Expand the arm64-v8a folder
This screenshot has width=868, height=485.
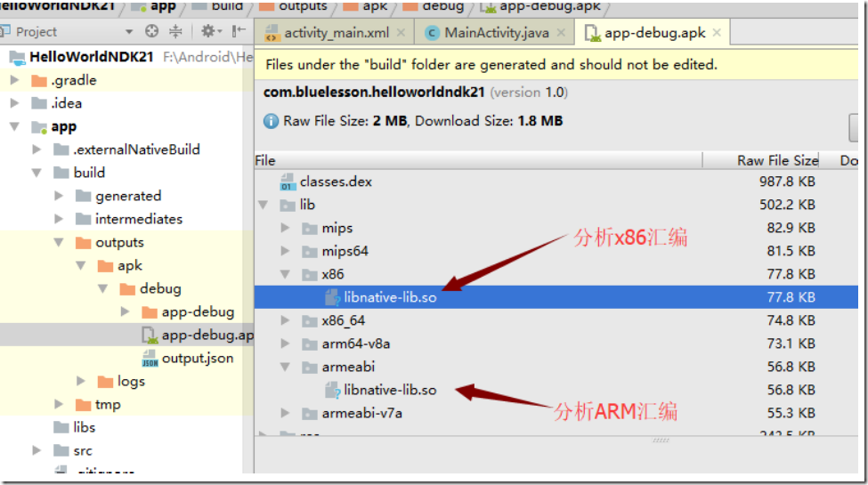(285, 344)
